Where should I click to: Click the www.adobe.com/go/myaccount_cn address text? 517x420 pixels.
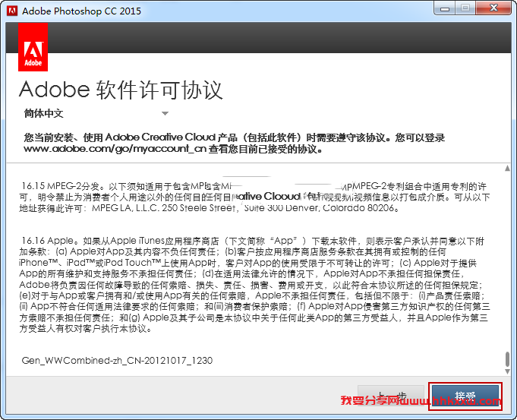click(x=115, y=149)
